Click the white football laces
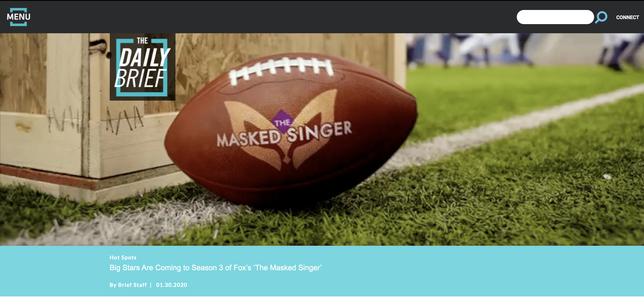 [x=281, y=70]
